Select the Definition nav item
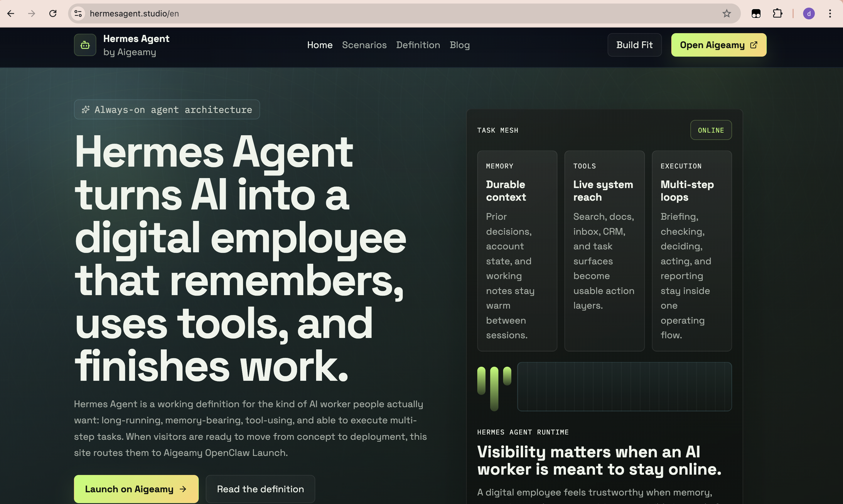843x504 pixels. tap(418, 45)
